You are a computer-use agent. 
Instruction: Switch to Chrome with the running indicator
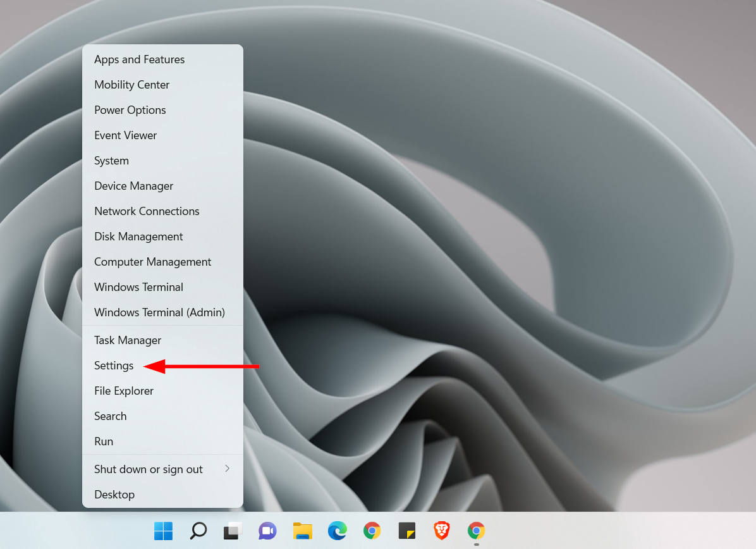pos(477,531)
